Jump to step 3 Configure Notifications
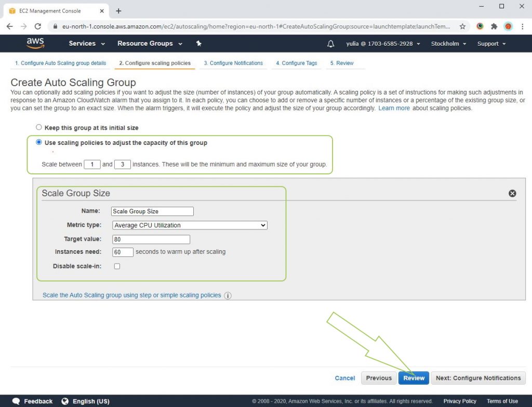Screen dimensions: 532x407 233,63
